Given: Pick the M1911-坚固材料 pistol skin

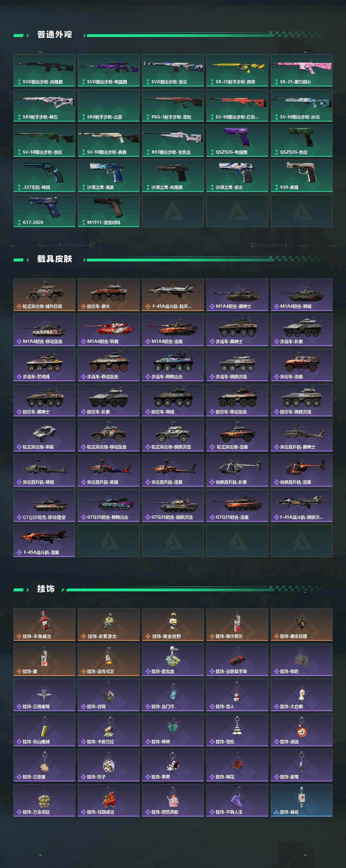Looking at the screenshot, I should click(x=108, y=211).
